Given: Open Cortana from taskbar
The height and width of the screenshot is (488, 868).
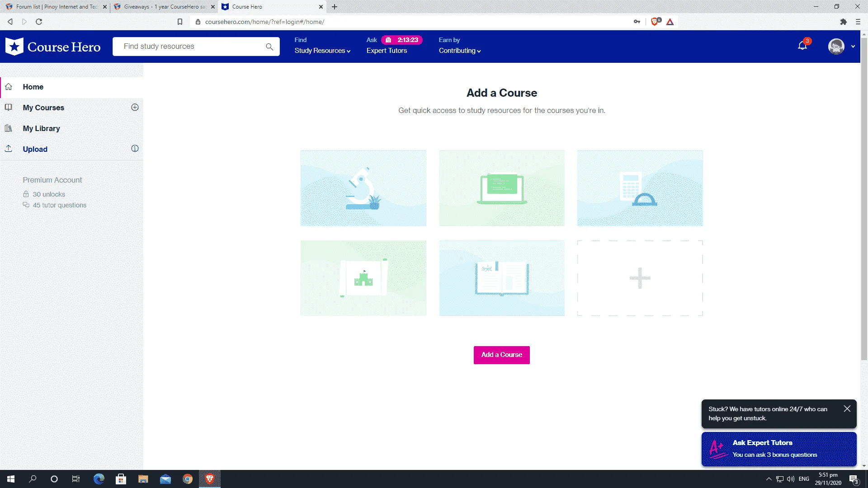Looking at the screenshot, I should (54, 479).
